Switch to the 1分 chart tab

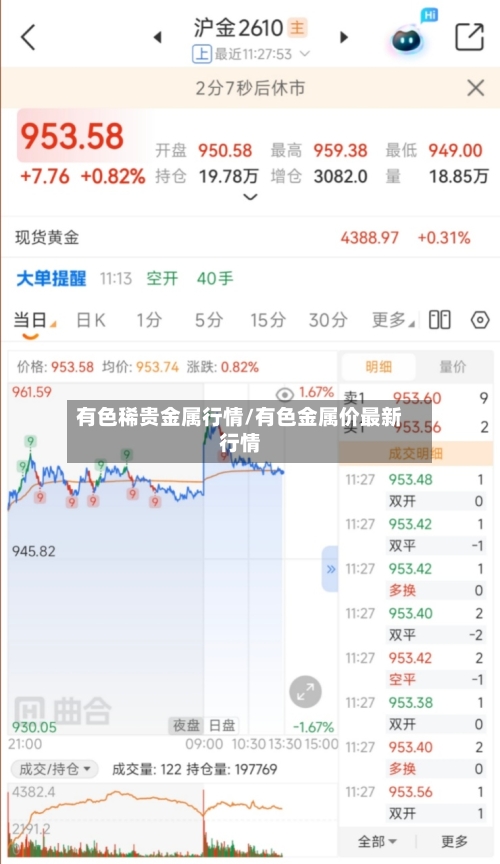pos(149,320)
